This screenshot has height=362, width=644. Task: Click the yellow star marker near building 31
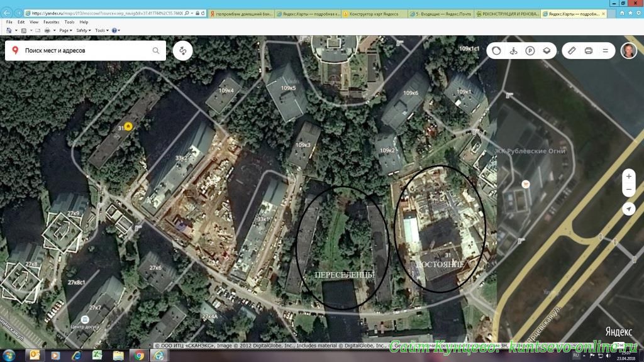[x=128, y=126]
